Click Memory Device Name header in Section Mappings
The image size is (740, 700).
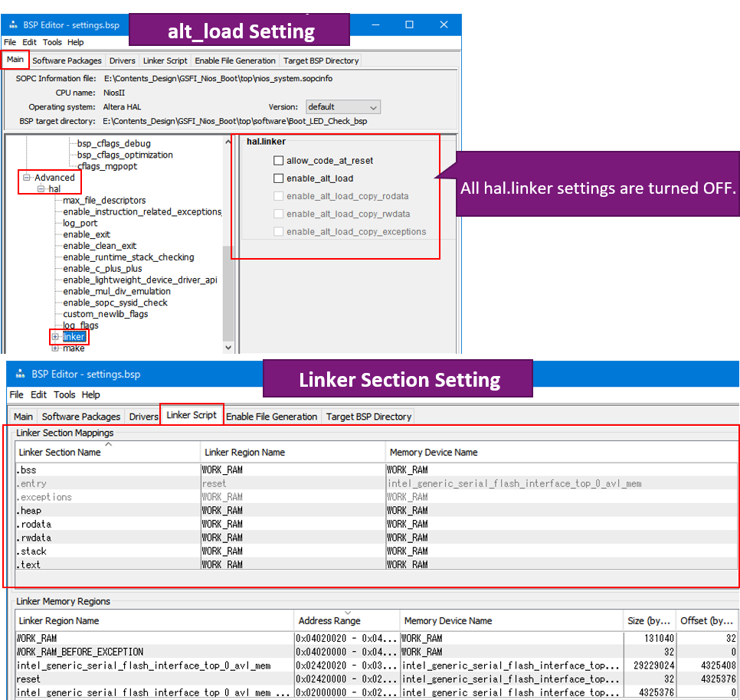pos(562,452)
